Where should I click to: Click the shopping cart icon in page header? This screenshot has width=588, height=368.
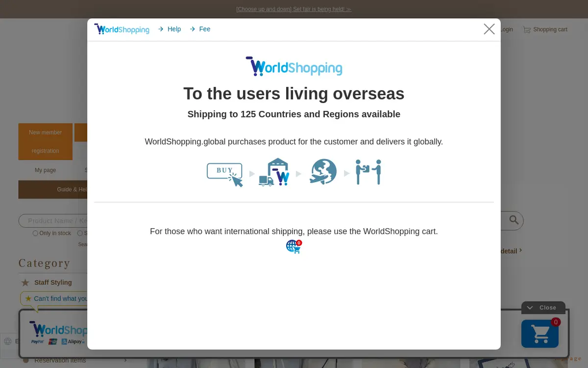tap(527, 29)
